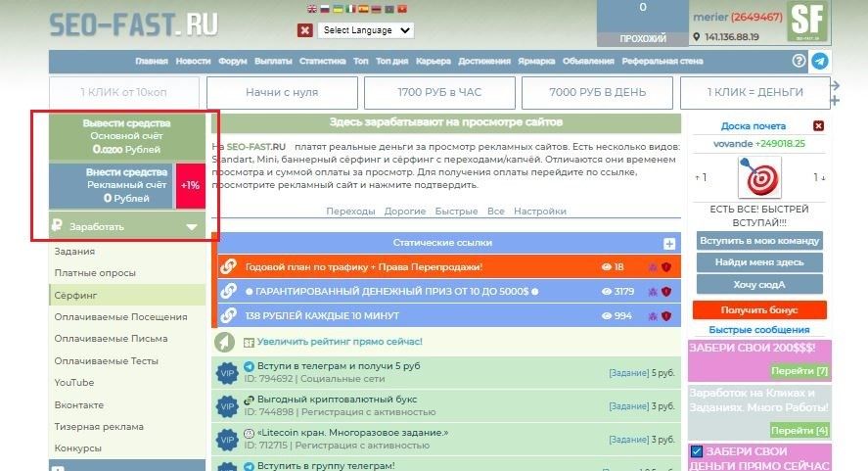The image size is (868, 471).
Task: Switch to Переходы filter tab
Action: coord(350,212)
